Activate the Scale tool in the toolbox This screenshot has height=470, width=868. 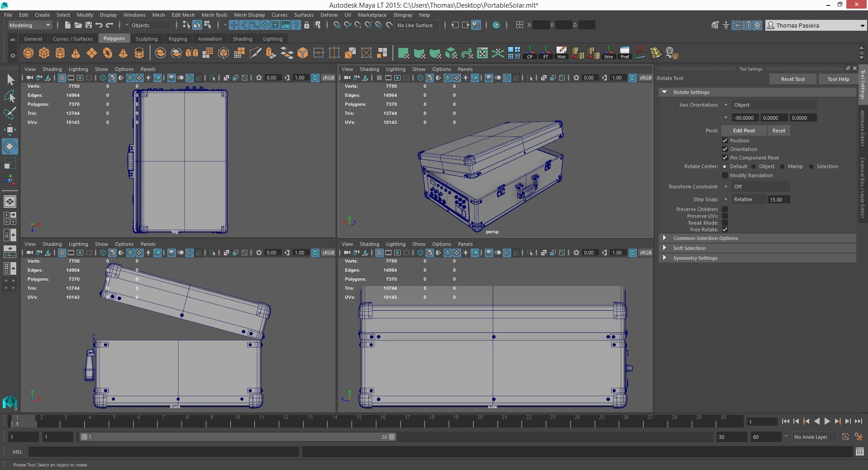[10, 163]
